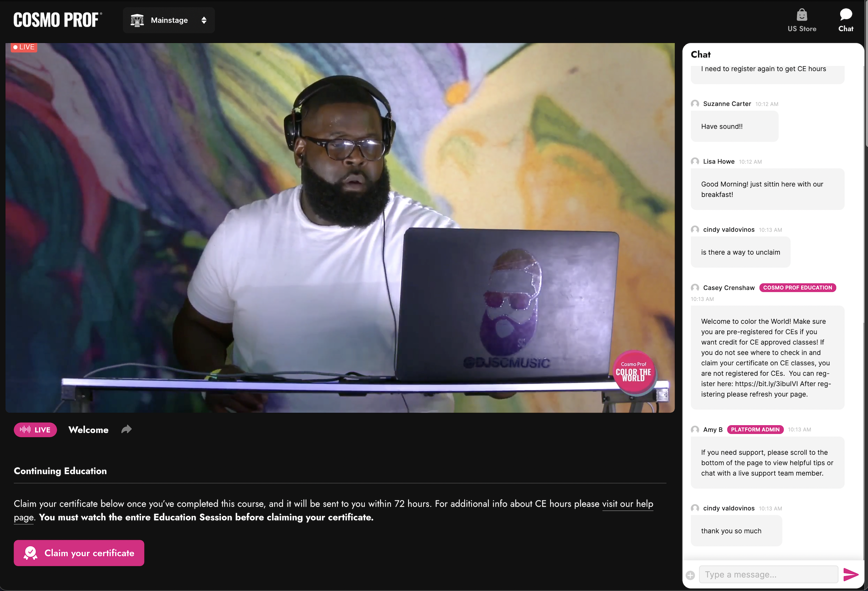The image size is (868, 591).
Task: Click the Chat panel heading
Action: tap(701, 54)
